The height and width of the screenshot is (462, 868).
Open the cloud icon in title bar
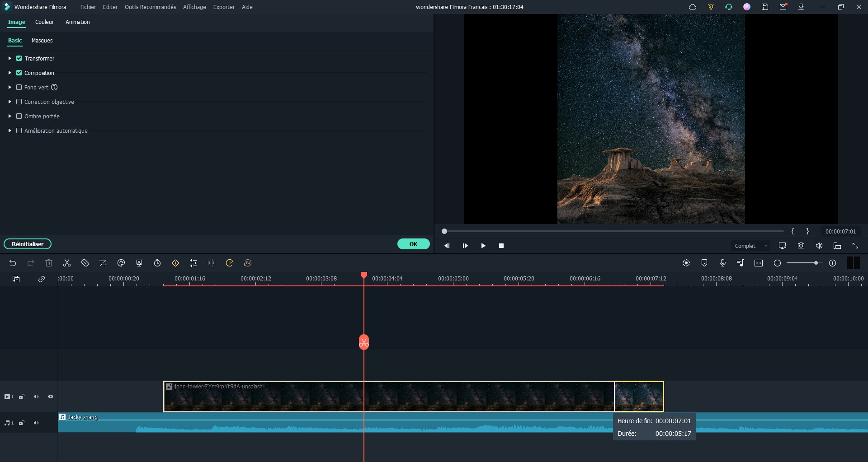(x=693, y=7)
